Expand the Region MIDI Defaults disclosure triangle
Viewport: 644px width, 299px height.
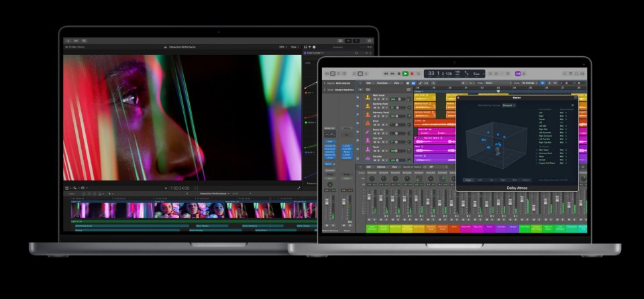(325, 83)
